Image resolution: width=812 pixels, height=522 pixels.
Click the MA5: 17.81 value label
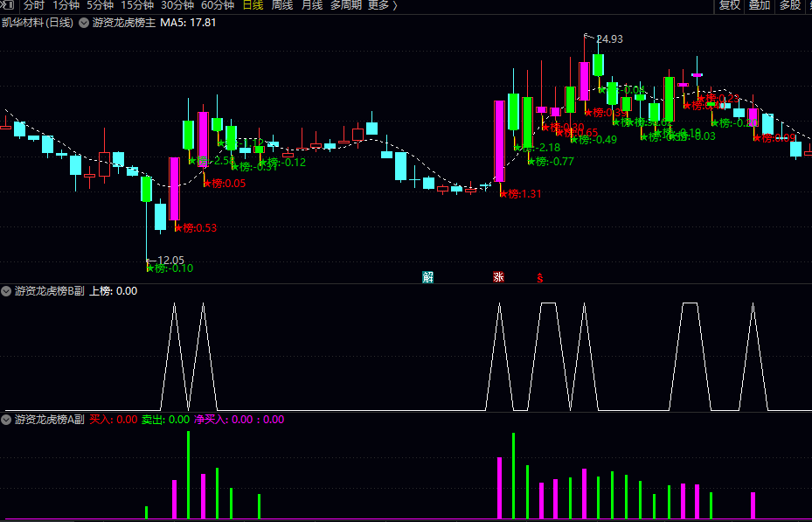188,23
